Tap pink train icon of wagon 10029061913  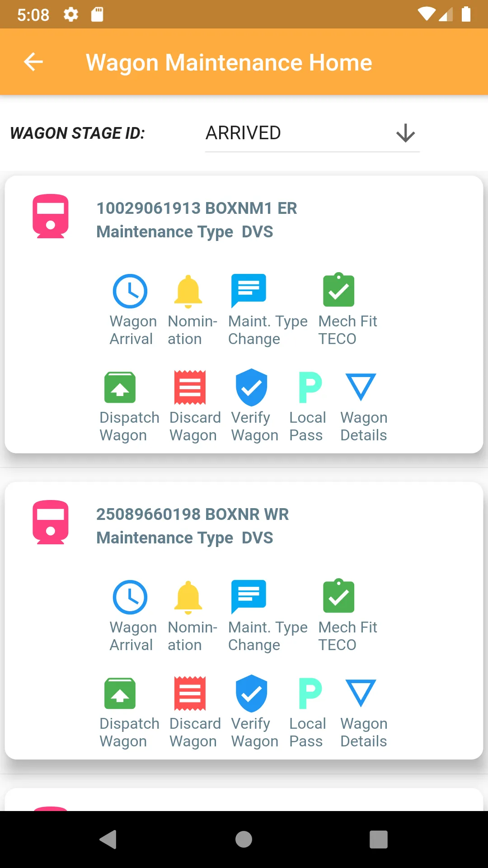point(51,216)
